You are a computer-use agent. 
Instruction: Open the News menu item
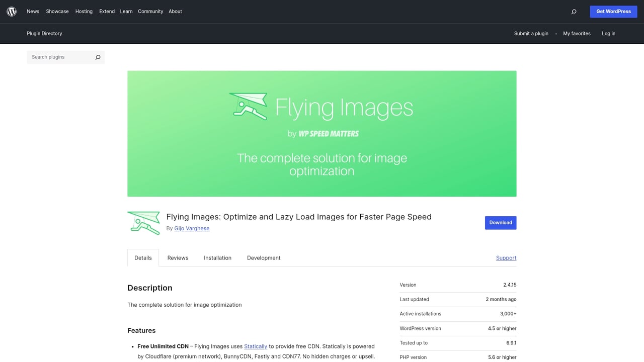point(33,11)
